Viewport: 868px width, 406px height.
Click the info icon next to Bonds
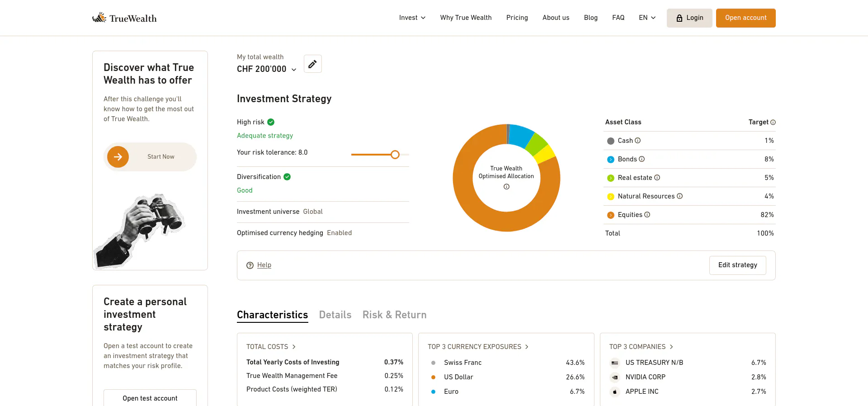pyautogui.click(x=642, y=159)
